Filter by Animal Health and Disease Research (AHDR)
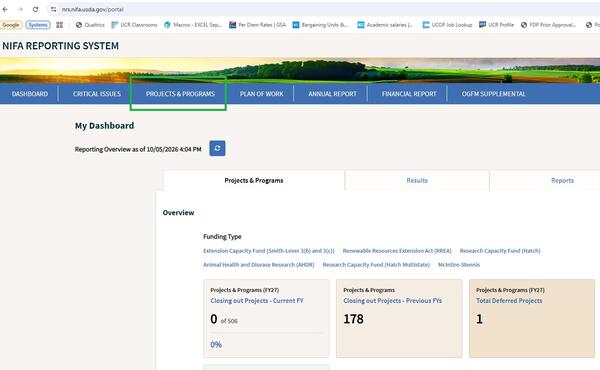 [259, 264]
